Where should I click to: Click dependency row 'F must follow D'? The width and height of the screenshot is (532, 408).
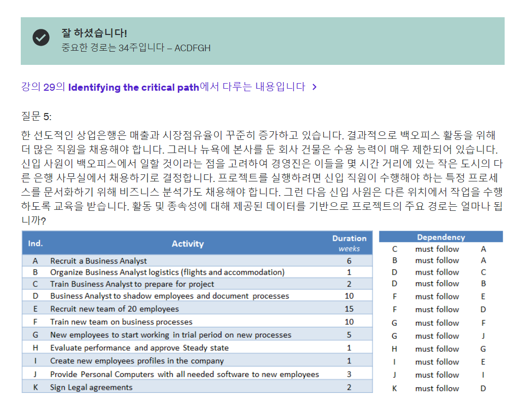point(439,310)
